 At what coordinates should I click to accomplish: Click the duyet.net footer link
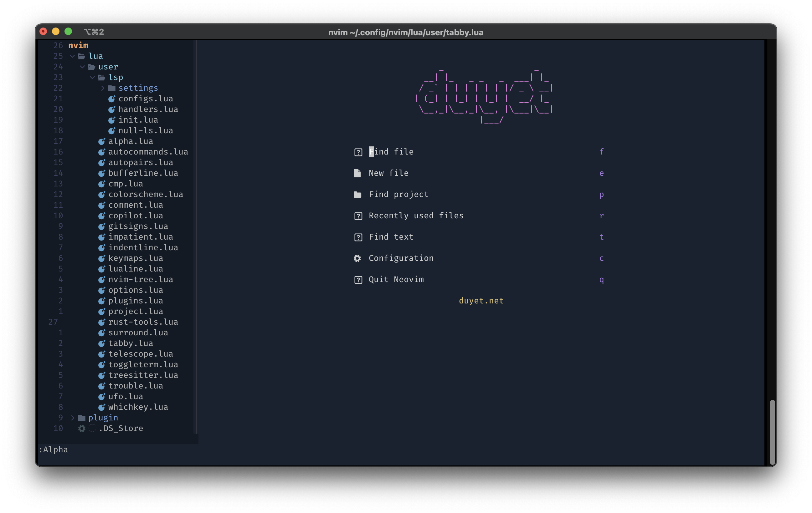tap(481, 301)
